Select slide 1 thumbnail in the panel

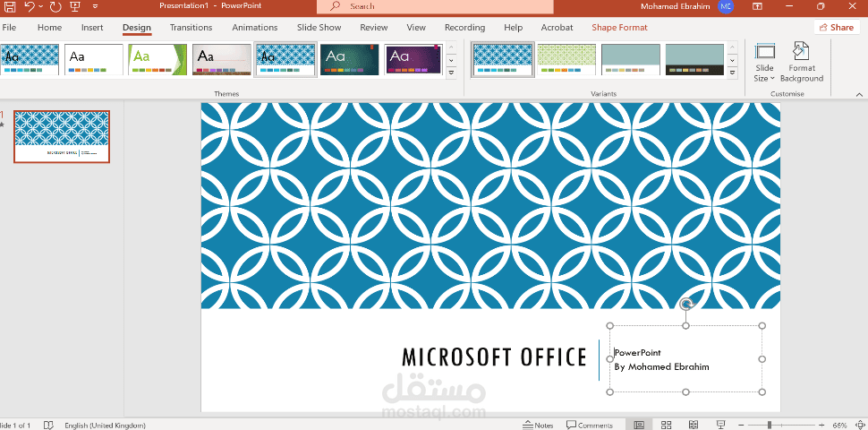pos(62,136)
